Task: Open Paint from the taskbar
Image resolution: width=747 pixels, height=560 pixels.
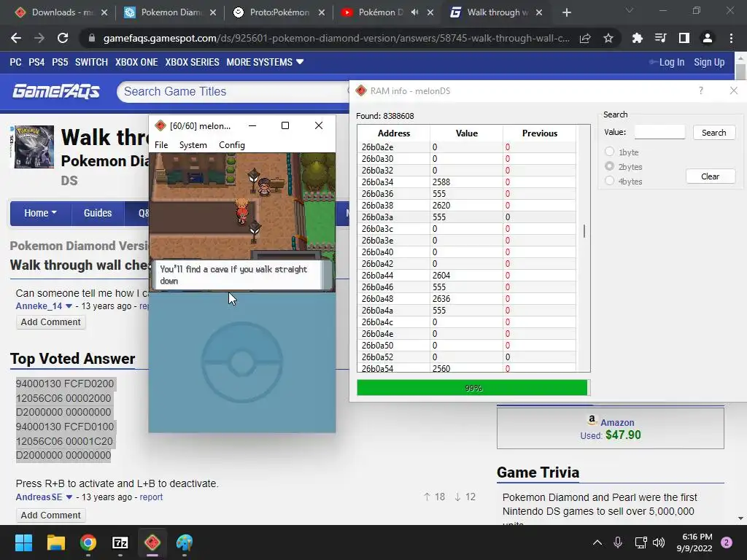Action: tap(185, 542)
